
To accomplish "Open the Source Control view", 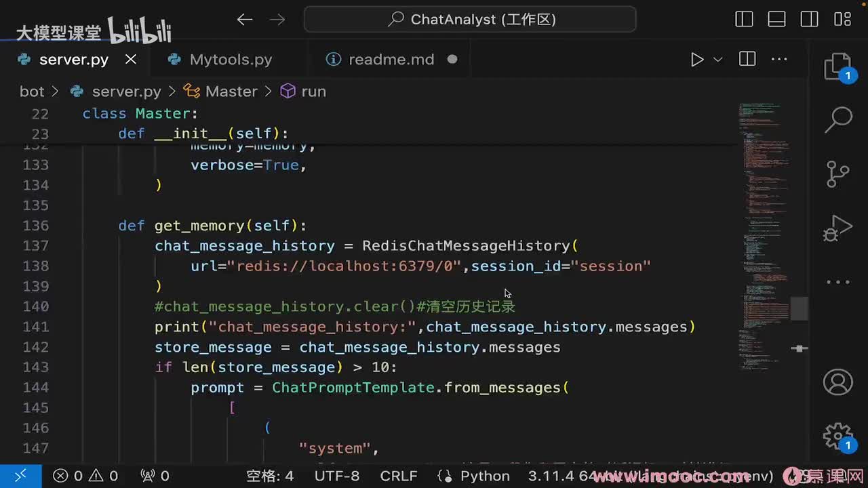I will click(x=838, y=174).
